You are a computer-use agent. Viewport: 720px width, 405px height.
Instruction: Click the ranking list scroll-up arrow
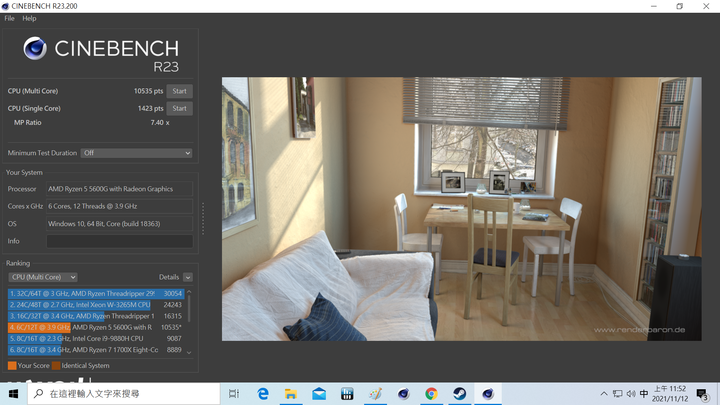[x=189, y=292]
